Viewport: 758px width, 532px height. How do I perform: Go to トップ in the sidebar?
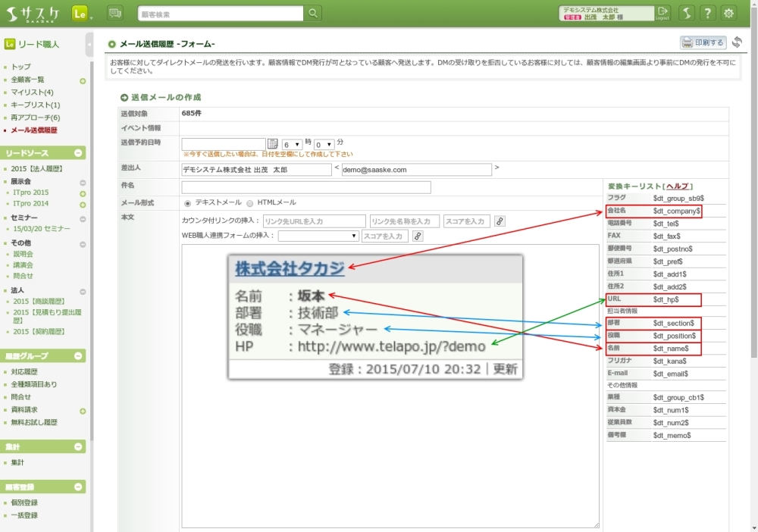tap(20, 67)
